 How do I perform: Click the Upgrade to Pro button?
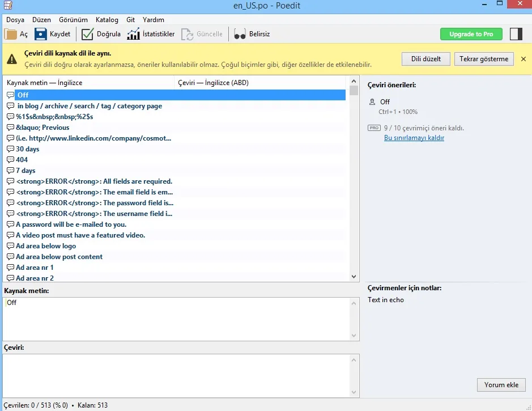pos(471,34)
